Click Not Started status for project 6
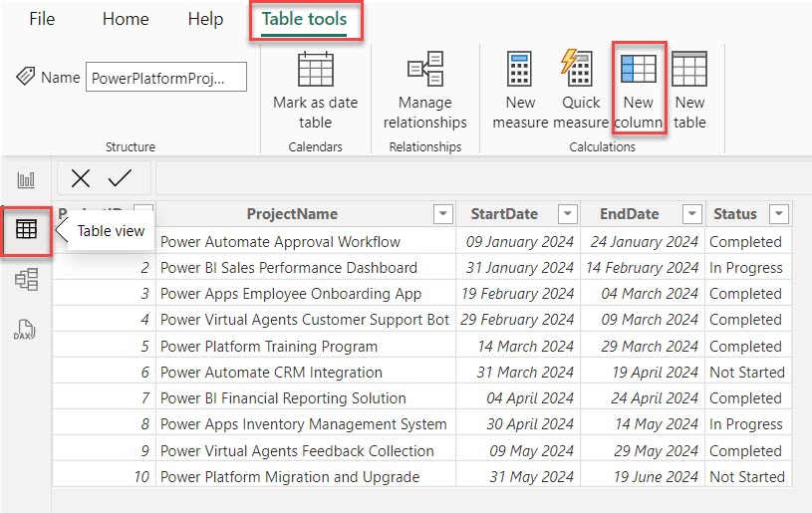The image size is (812, 513). coord(748,372)
